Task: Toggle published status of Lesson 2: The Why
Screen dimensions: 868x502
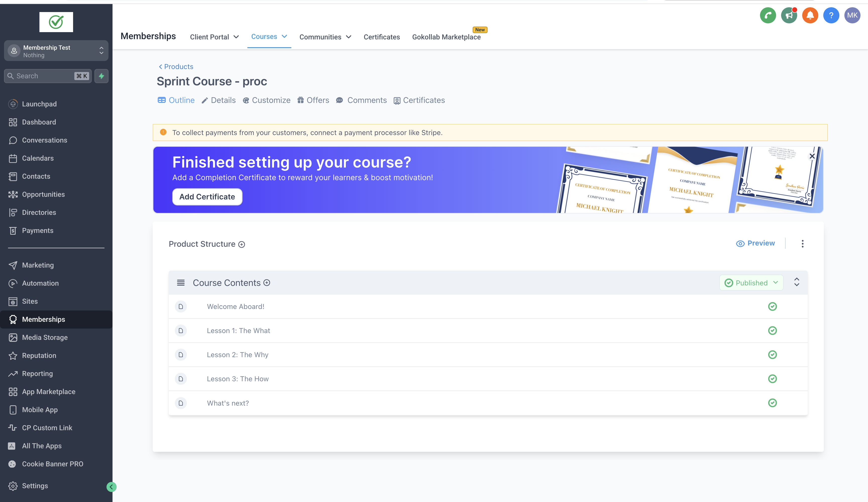Action: tap(772, 355)
